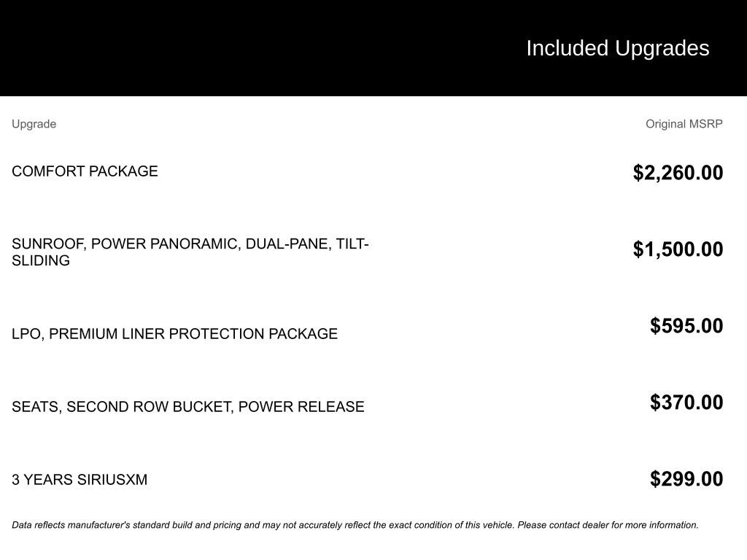747x560 pixels.
Task: Click the $2,260.00 price
Action: click(x=678, y=172)
